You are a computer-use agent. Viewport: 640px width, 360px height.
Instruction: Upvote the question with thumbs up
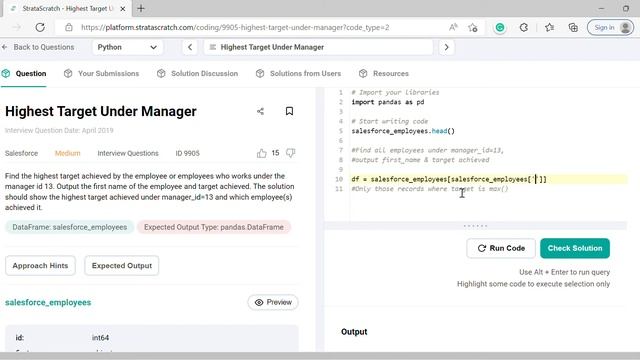click(x=262, y=153)
